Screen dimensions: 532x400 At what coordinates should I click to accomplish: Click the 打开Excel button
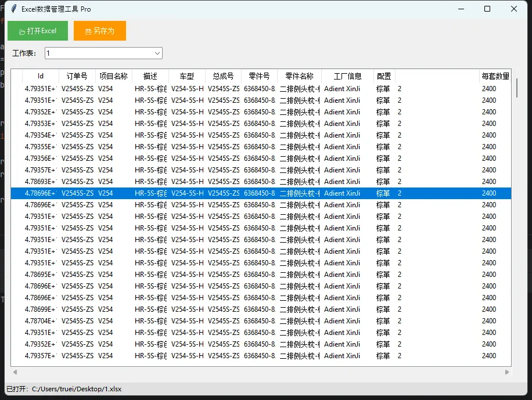point(38,31)
